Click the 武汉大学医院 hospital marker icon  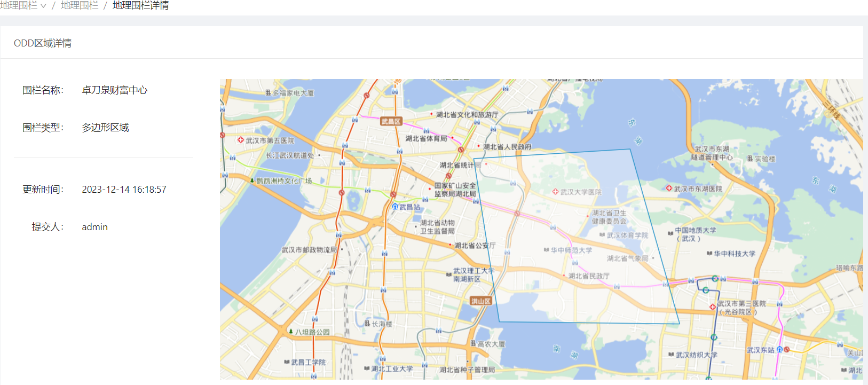coord(555,192)
